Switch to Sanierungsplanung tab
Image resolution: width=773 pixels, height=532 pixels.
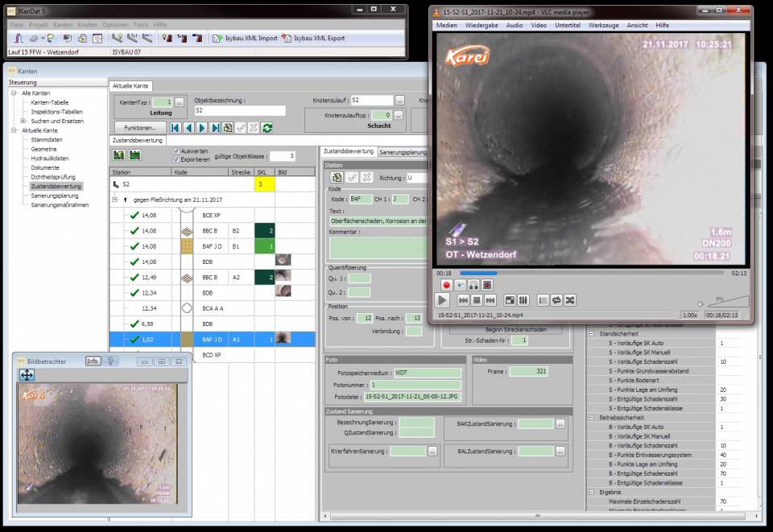pos(403,152)
